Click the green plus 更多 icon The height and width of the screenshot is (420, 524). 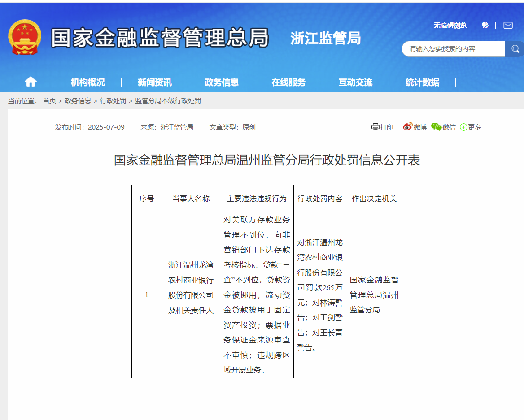click(x=463, y=127)
